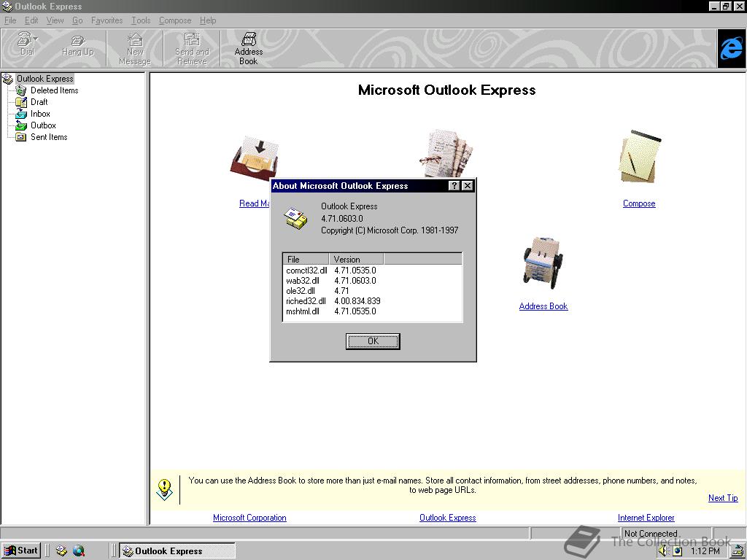
Task: Open the Microsoft Corporation link
Action: coord(249,518)
